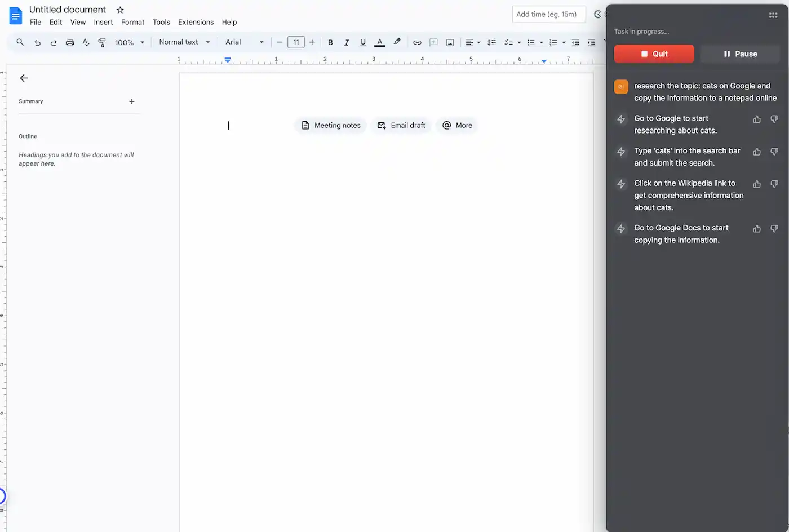789x532 pixels.
Task: Pause the running task
Action: tap(740, 54)
